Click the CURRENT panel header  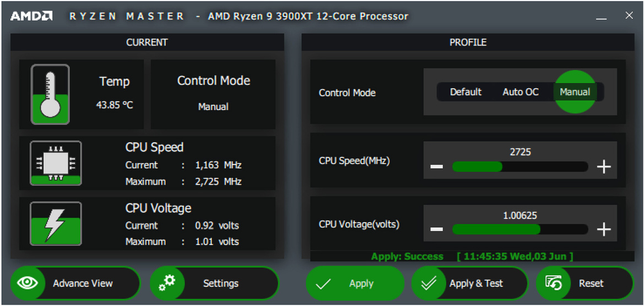[147, 42]
